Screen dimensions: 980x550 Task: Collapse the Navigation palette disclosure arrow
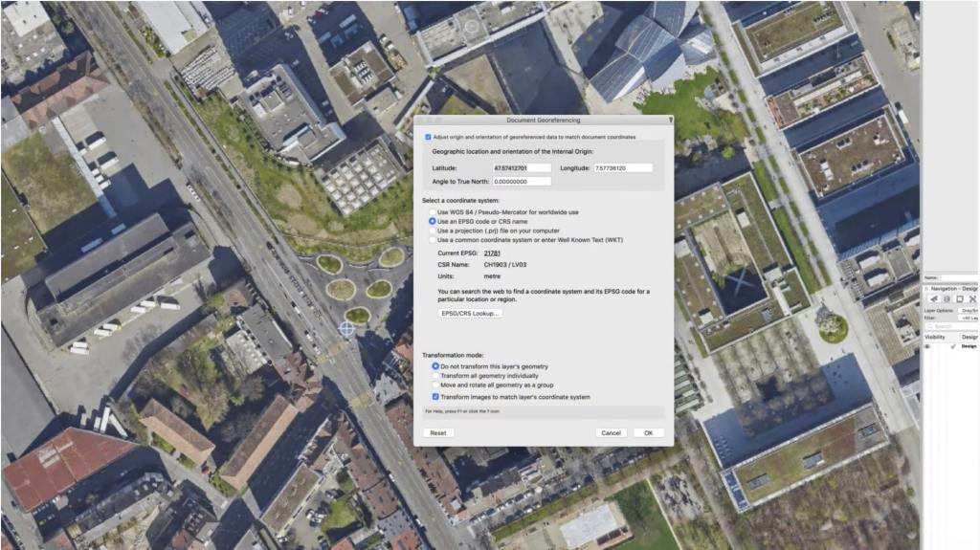click(x=927, y=287)
